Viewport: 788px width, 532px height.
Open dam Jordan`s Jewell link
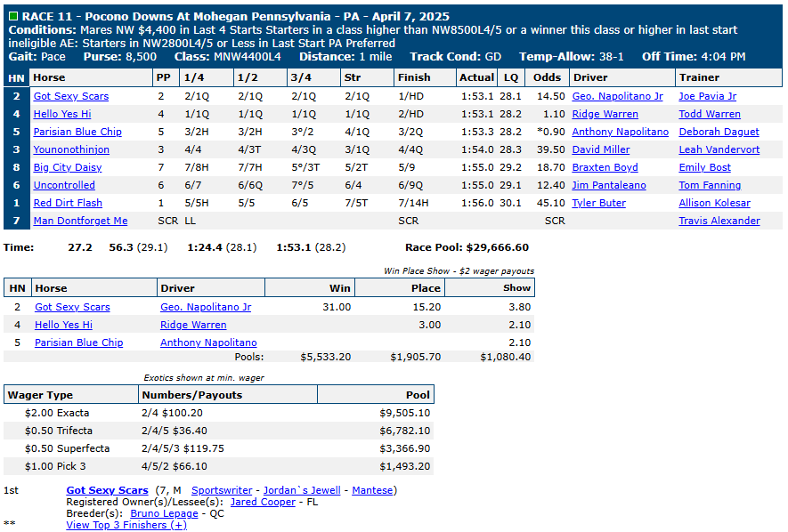tap(302, 490)
